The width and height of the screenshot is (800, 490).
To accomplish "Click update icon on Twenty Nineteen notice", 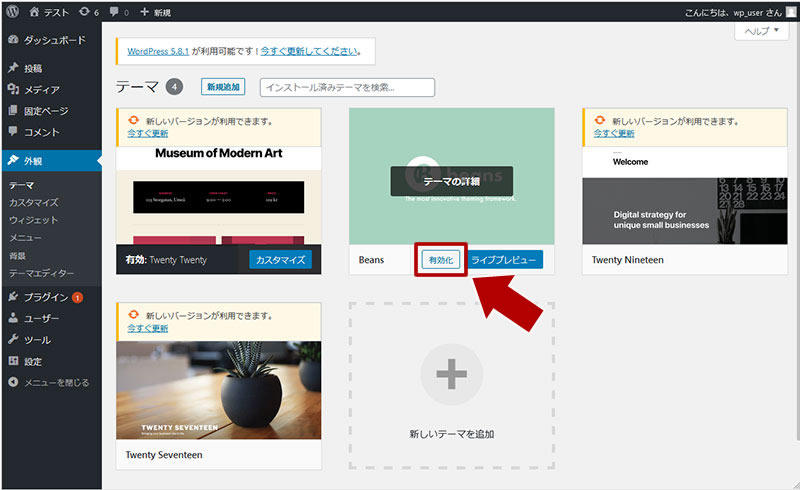I will 600,120.
